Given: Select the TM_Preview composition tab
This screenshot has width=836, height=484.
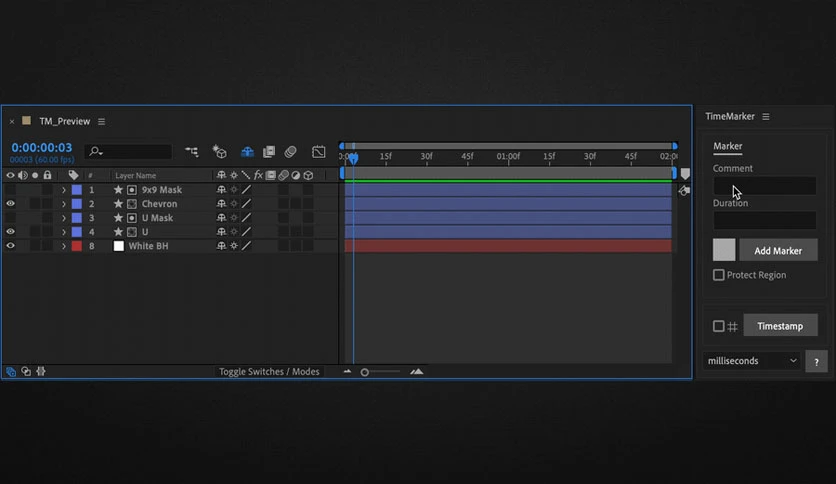Looking at the screenshot, I should (65, 122).
